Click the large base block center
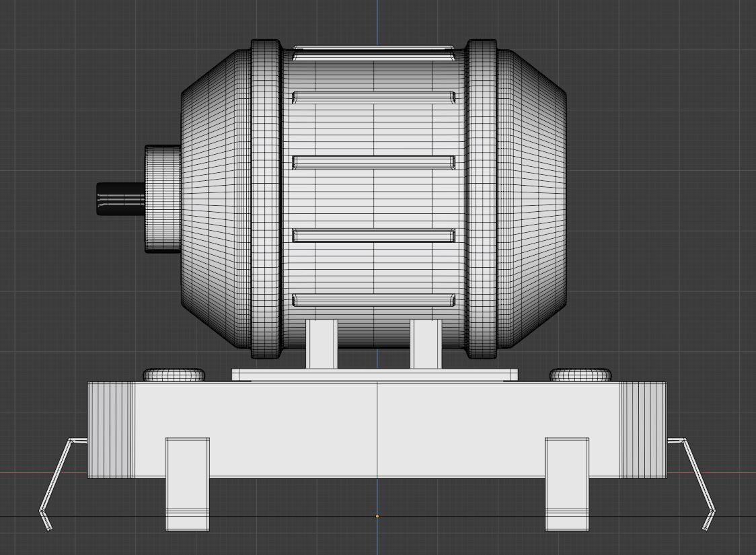The image size is (756, 555). (377, 429)
